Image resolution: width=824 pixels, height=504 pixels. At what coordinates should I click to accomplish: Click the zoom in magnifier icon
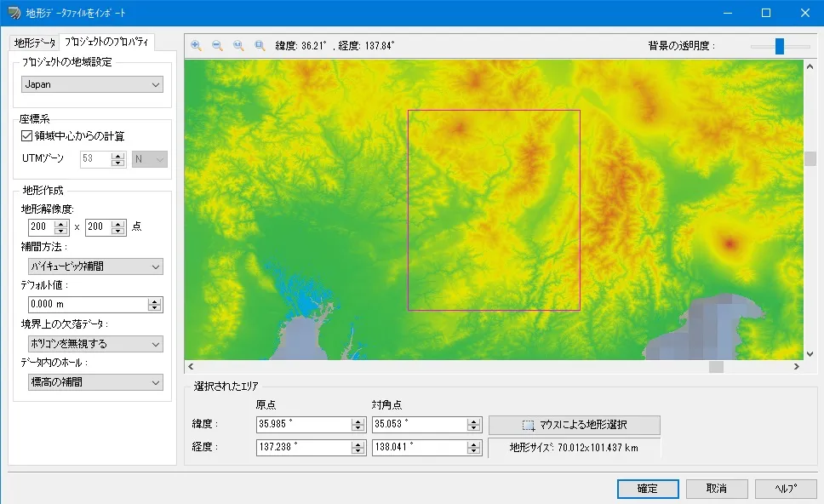[x=197, y=46]
